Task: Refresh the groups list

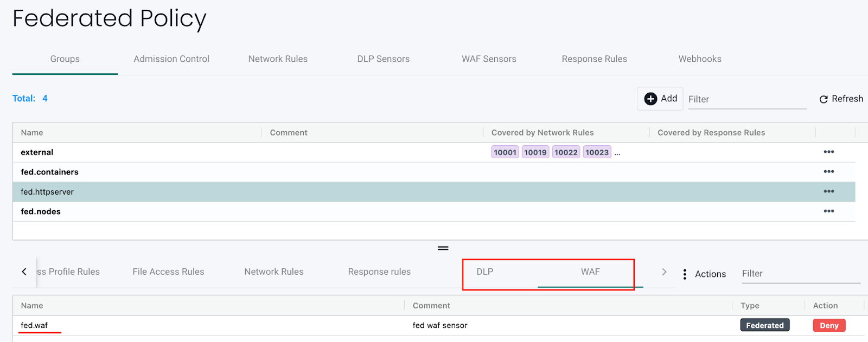Action: [841, 99]
